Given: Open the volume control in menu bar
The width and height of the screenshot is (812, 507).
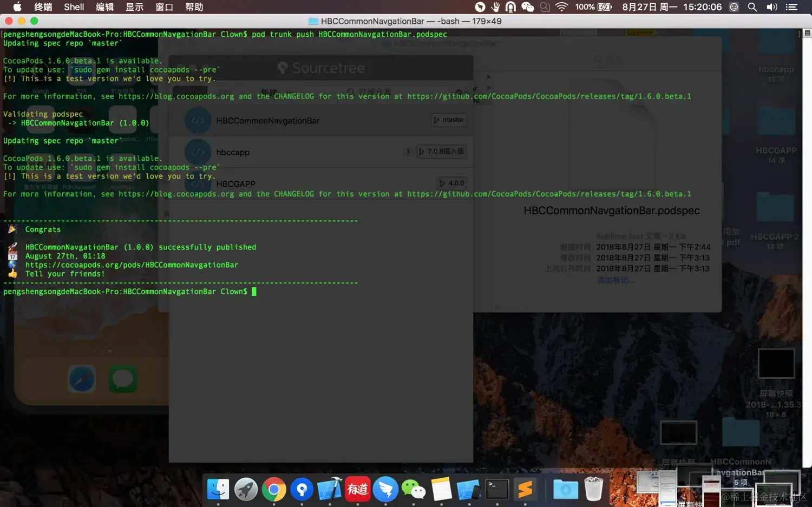Looking at the screenshot, I should [x=772, y=7].
